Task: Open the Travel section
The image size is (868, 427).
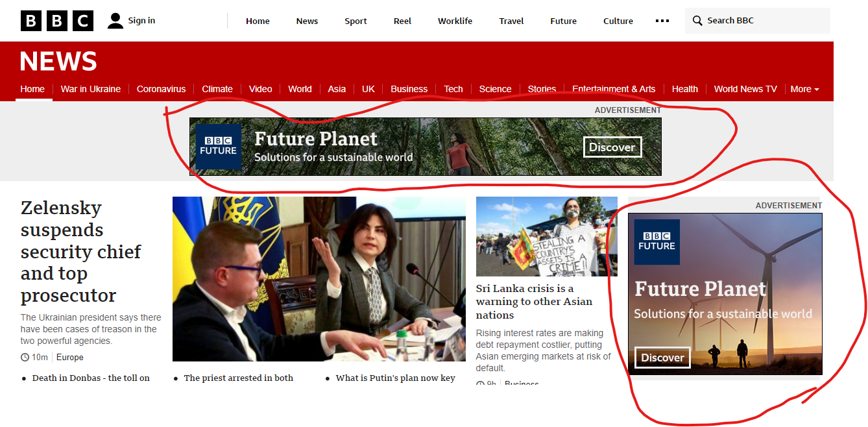Action: click(x=511, y=21)
